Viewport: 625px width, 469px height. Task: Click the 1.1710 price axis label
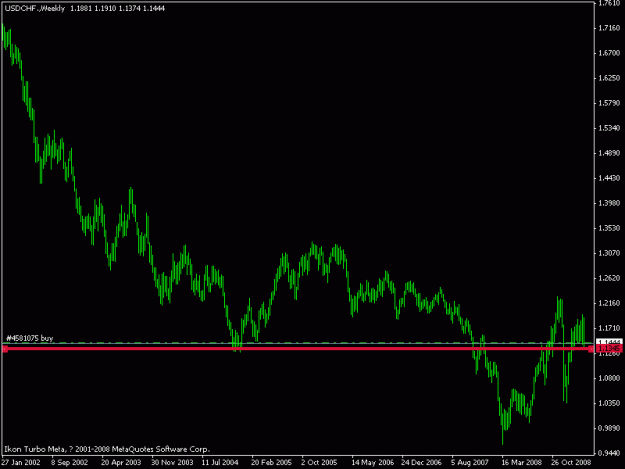[609, 328]
